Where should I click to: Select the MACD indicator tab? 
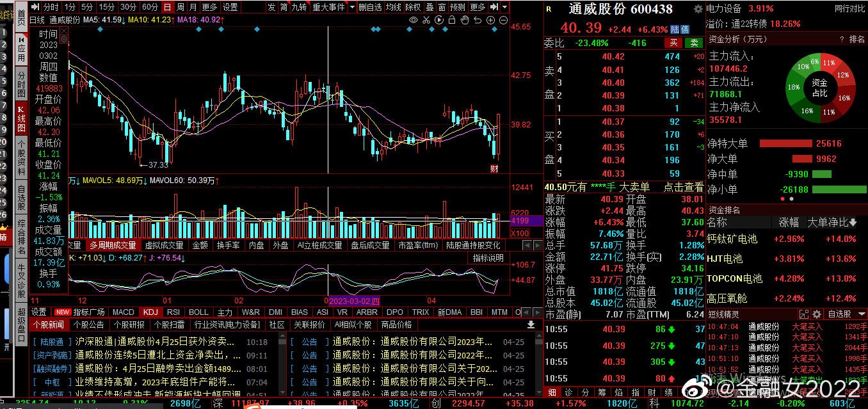[123, 312]
